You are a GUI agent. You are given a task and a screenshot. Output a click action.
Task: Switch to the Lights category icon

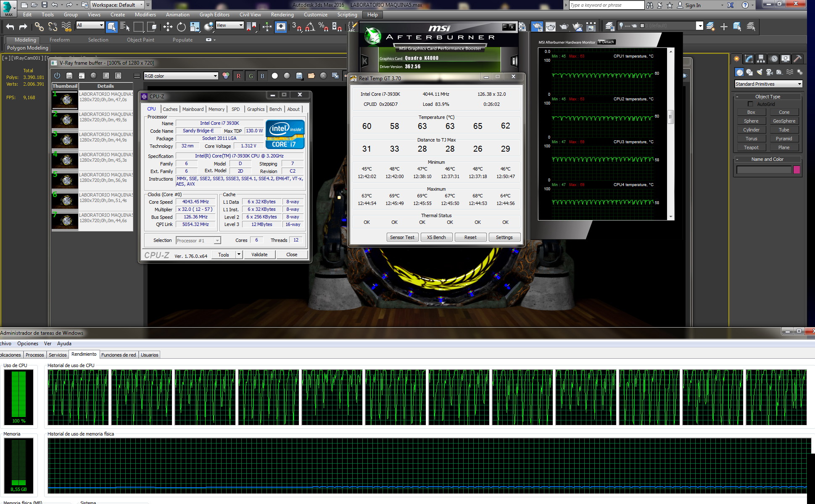[760, 72]
